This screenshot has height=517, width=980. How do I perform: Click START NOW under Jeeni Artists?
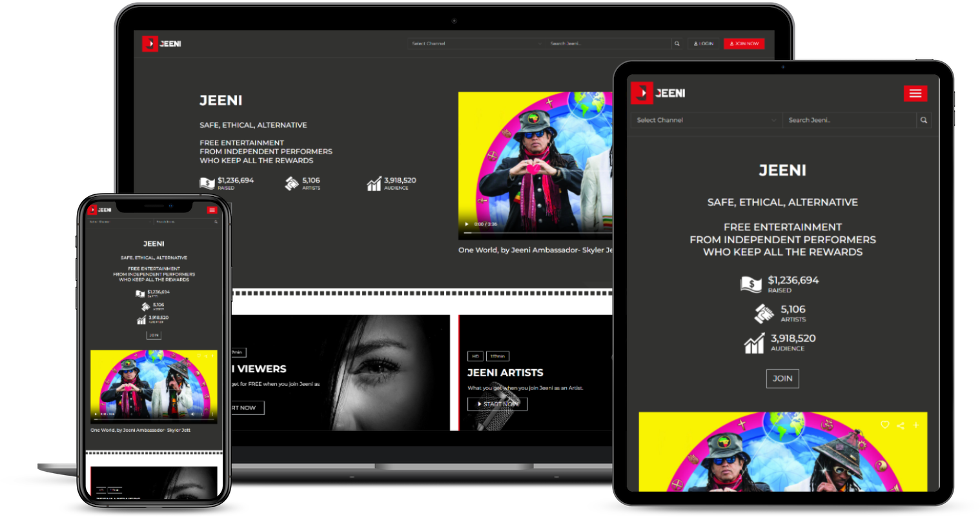497,404
